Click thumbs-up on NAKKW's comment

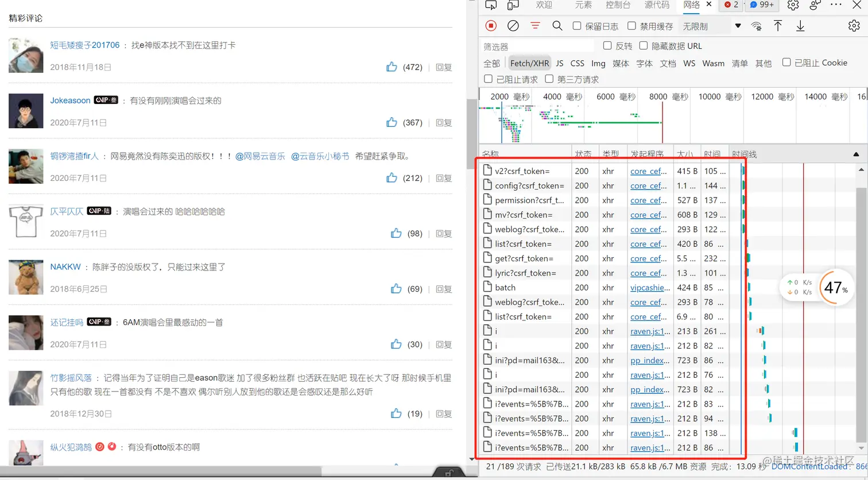[396, 289]
